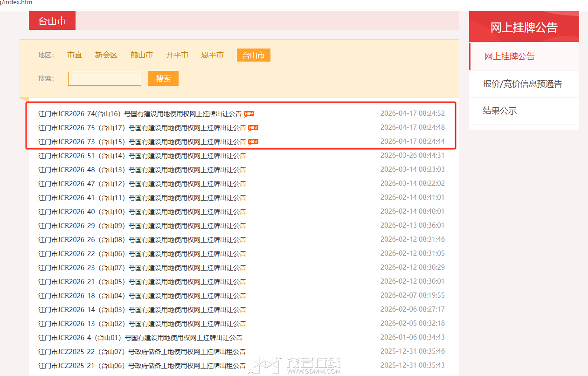Click the highlighted 台山市 region tab
588x376 pixels.
click(x=253, y=55)
